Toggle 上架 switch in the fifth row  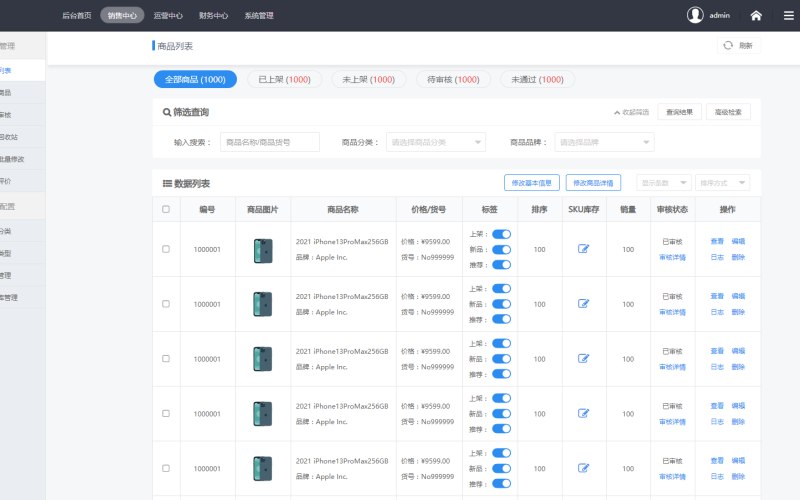point(501,453)
